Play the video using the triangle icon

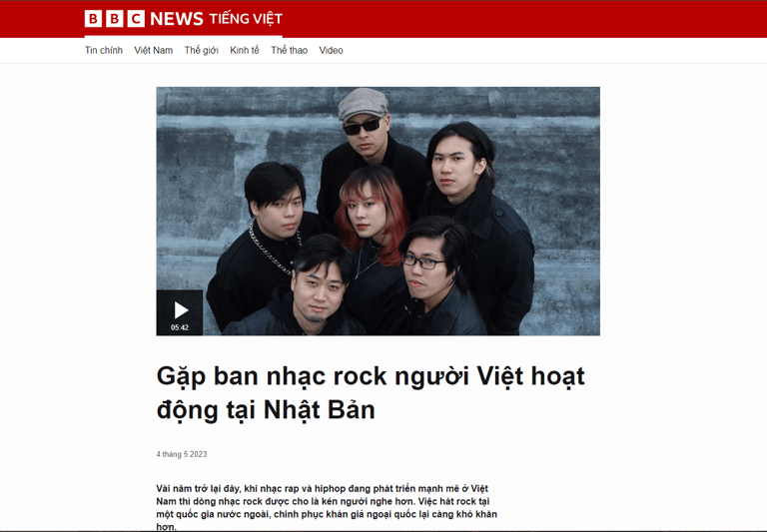pyautogui.click(x=181, y=310)
